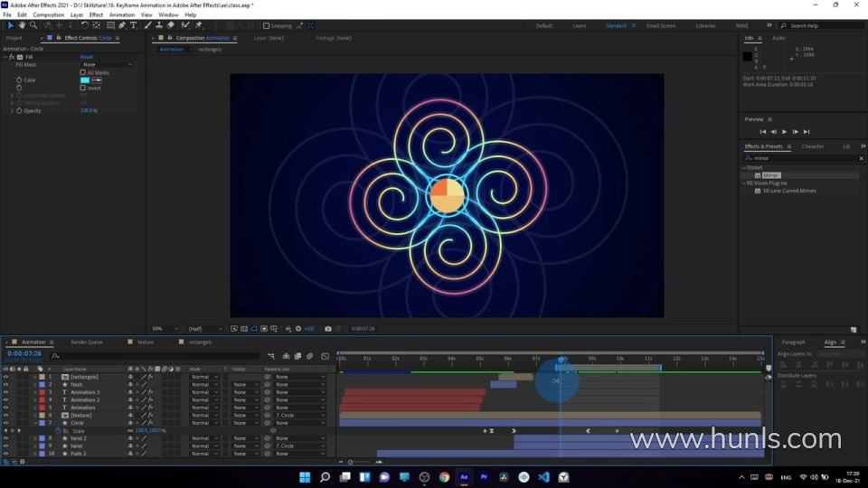The height and width of the screenshot is (488, 868).
Task: Open the Fill Mask dropdown
Action: (x=107, y=65)
